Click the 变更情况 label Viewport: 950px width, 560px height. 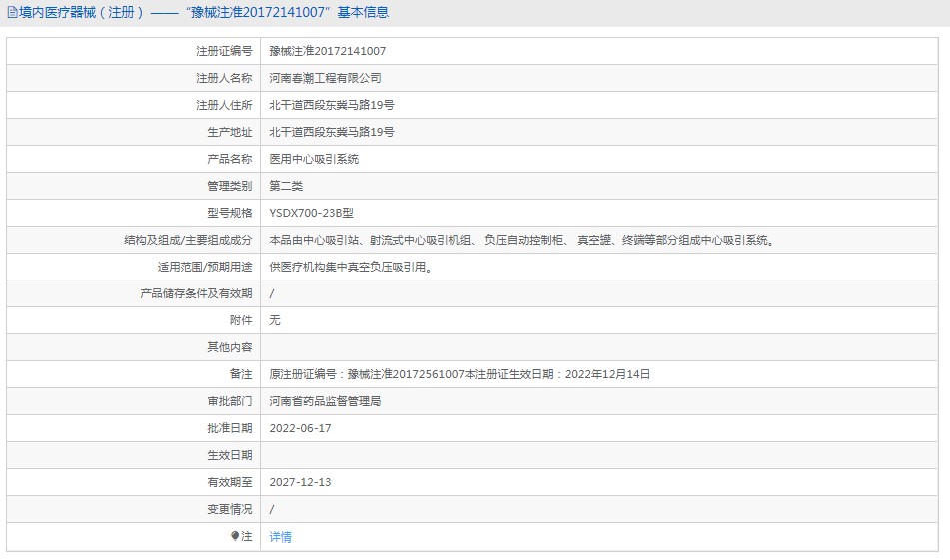[230, 509]
